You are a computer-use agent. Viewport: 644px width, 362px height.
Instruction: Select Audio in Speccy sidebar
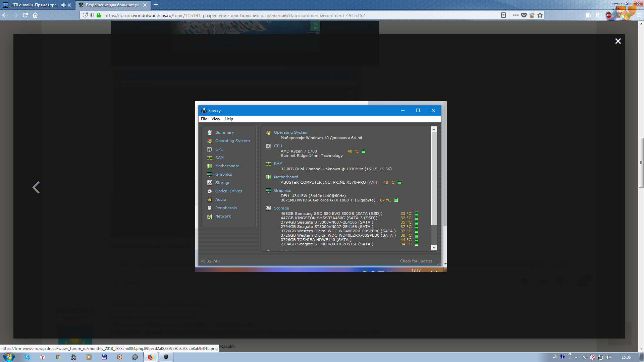[220, 199]
